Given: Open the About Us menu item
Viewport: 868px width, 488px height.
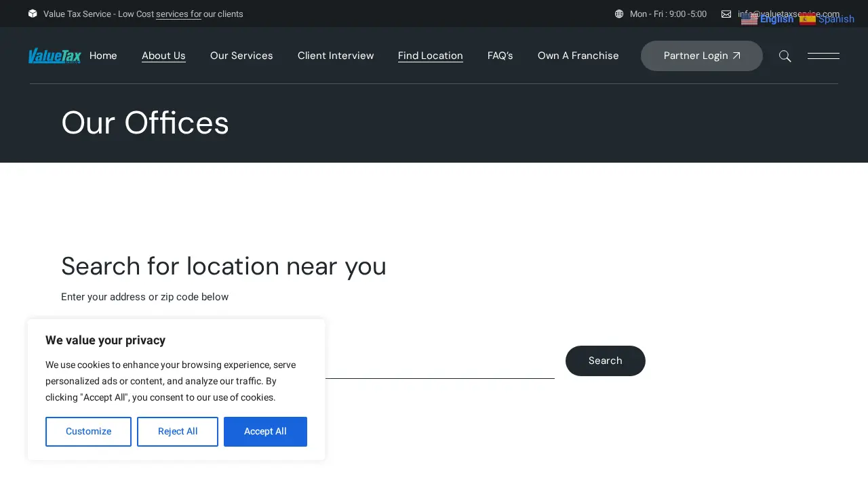Looking at the screenshot, I should 163,56.
